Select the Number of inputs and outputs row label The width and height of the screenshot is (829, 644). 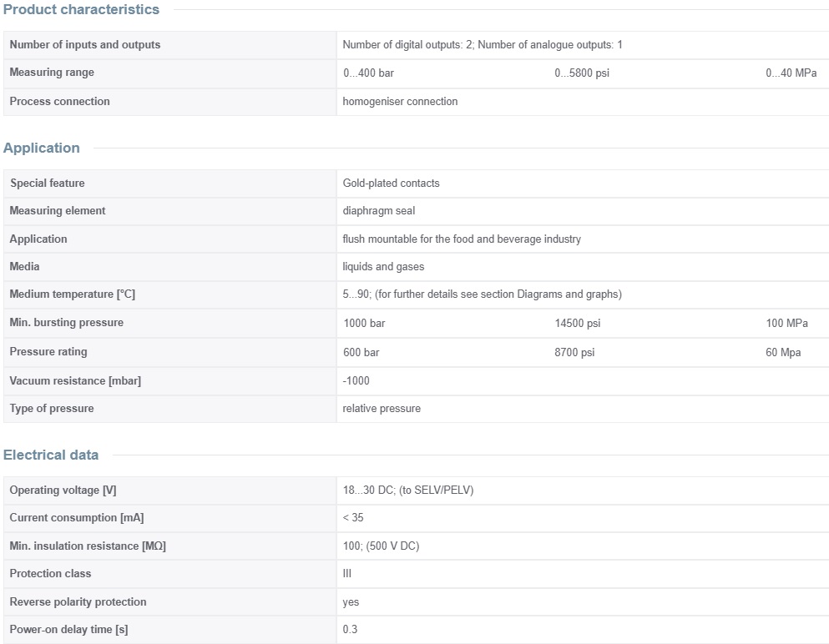[85, 45]
